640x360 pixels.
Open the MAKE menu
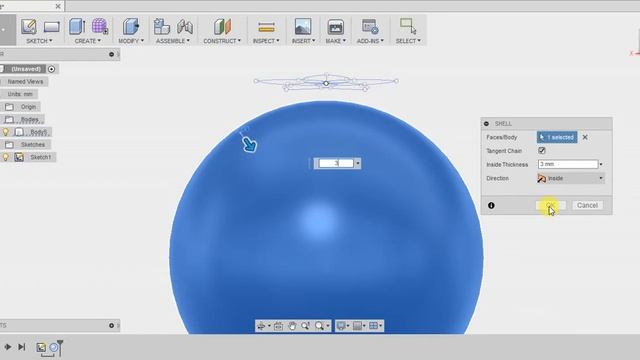coord(336,41)
